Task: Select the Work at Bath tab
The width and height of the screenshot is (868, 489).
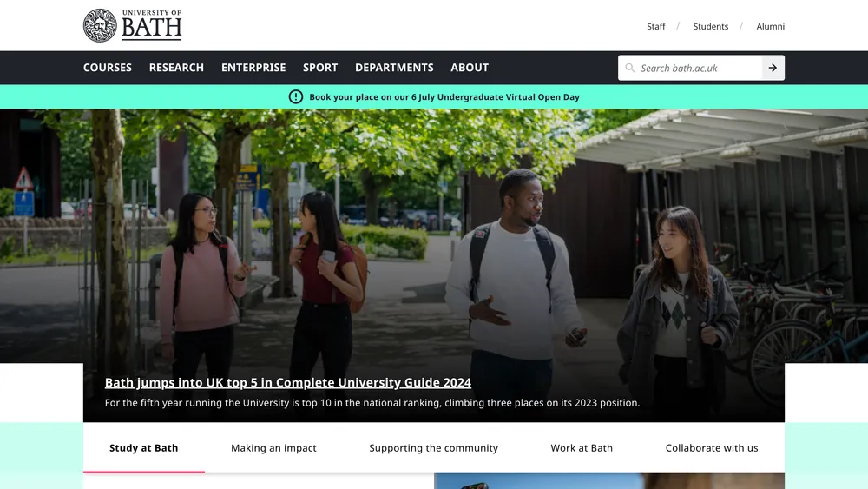Action: point(582,448)
